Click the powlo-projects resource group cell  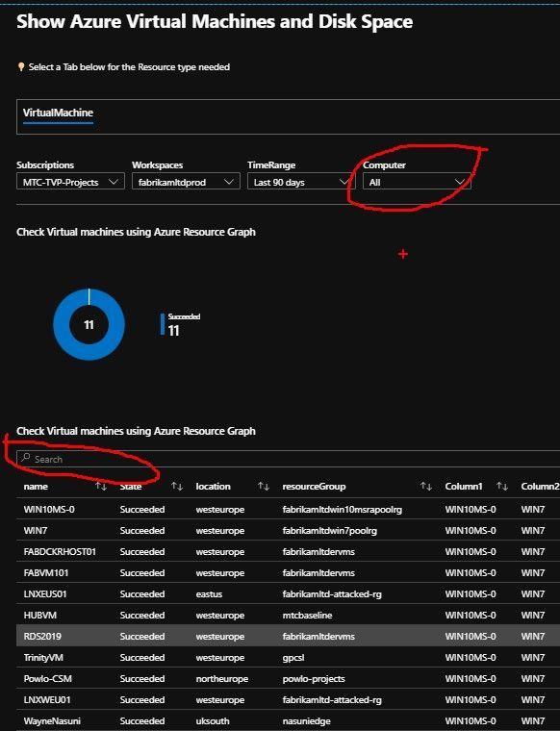point(314,679)
